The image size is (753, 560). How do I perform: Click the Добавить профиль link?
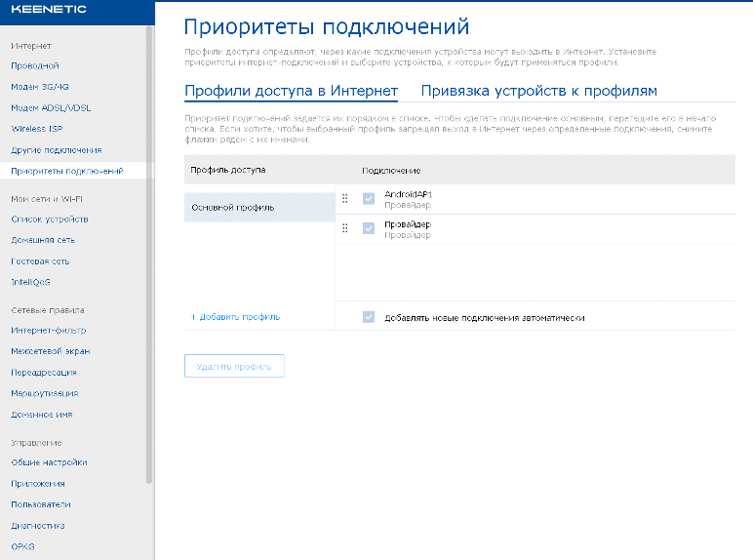point(235,317)
